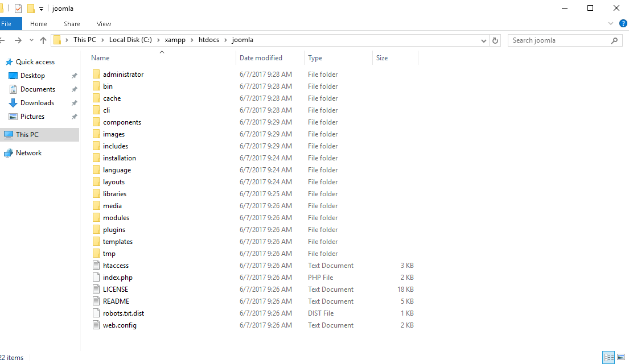Select the web.config file icon

[96, 325]
